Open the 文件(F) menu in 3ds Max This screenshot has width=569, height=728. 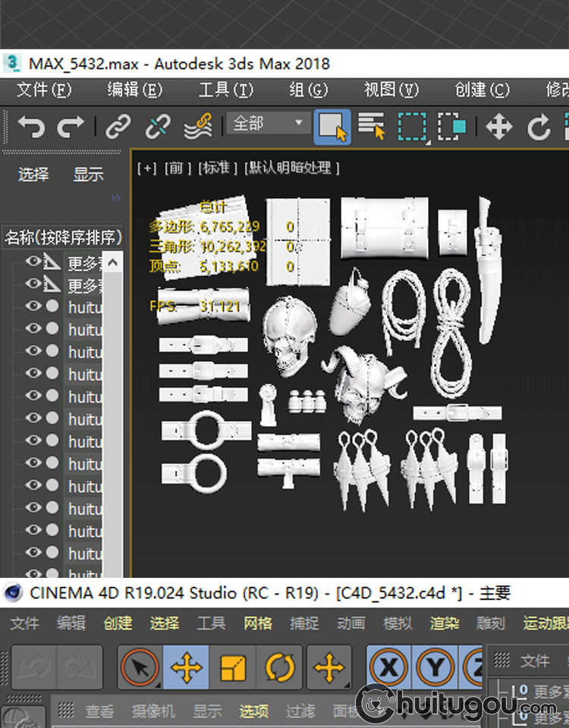click(x=44, y=89)
